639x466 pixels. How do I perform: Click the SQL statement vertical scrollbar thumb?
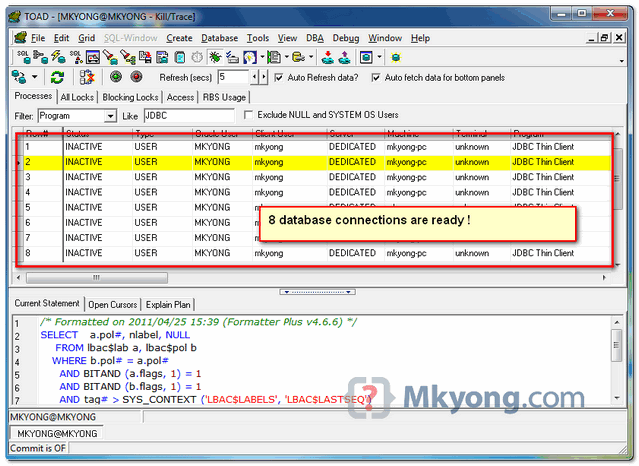coord(617,345)
